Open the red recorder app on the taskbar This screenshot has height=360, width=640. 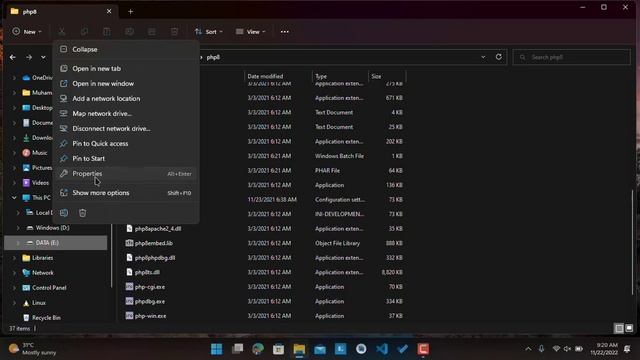click(x=423, y=349)
